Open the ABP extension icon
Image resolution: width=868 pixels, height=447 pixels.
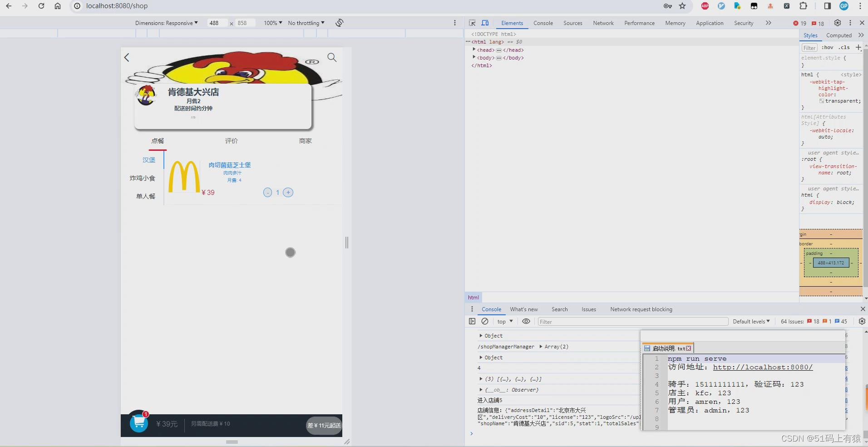point(705,6)
